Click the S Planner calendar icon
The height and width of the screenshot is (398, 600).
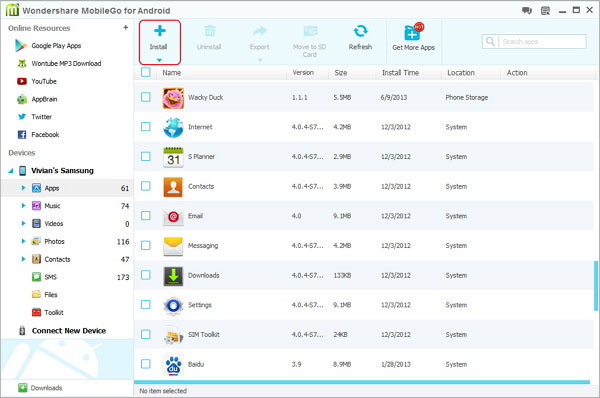click(x=173, y=157)
